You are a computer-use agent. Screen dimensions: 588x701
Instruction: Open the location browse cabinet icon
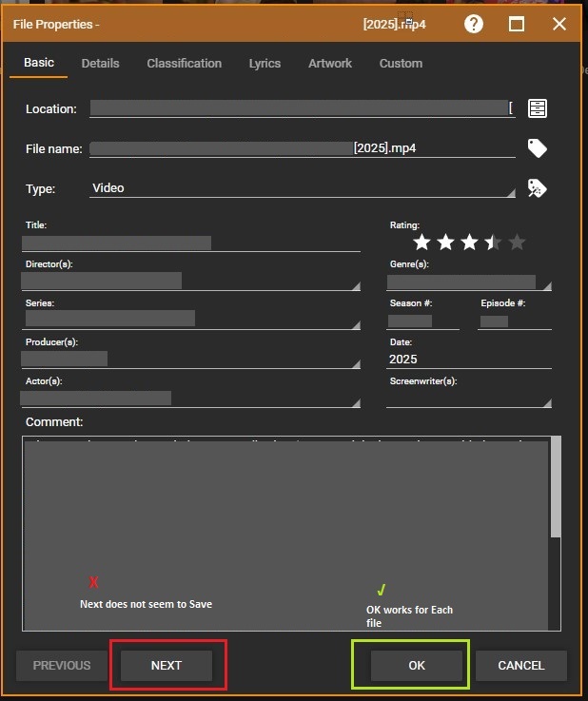[x=537, y=108]
